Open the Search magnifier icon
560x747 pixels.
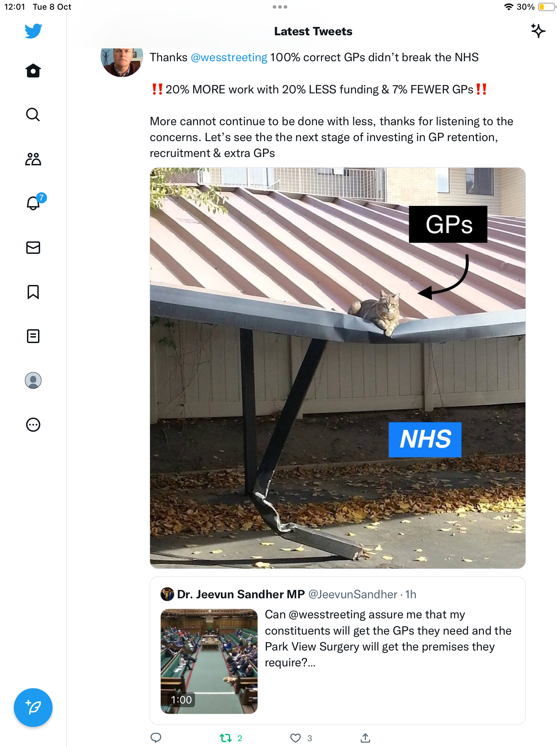point(33,114)
